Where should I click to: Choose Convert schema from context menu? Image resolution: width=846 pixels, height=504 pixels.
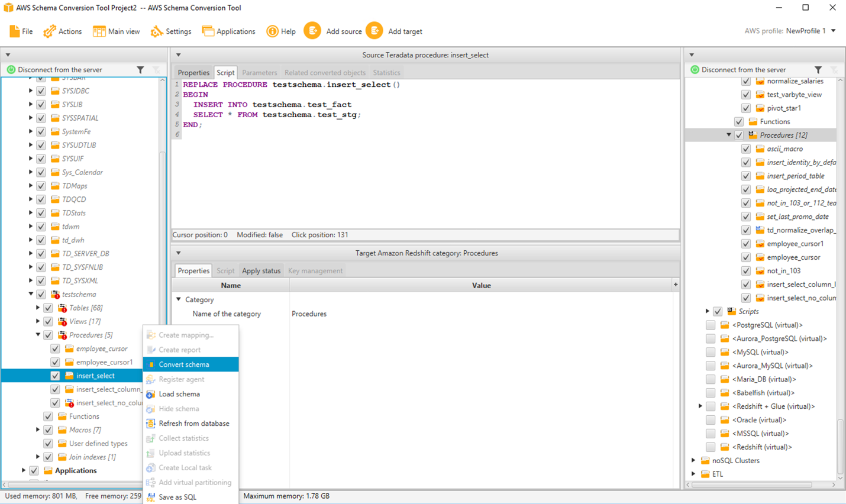pos(184,364)
